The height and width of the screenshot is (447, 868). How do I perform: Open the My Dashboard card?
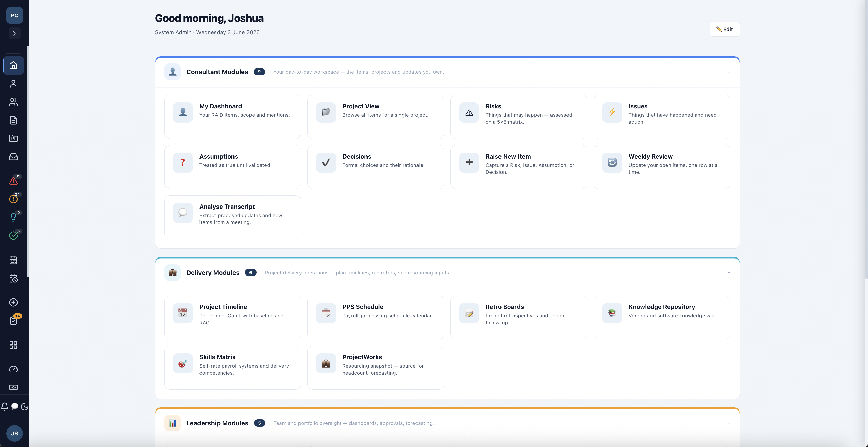pyautogui.click(x=232, y=116)
